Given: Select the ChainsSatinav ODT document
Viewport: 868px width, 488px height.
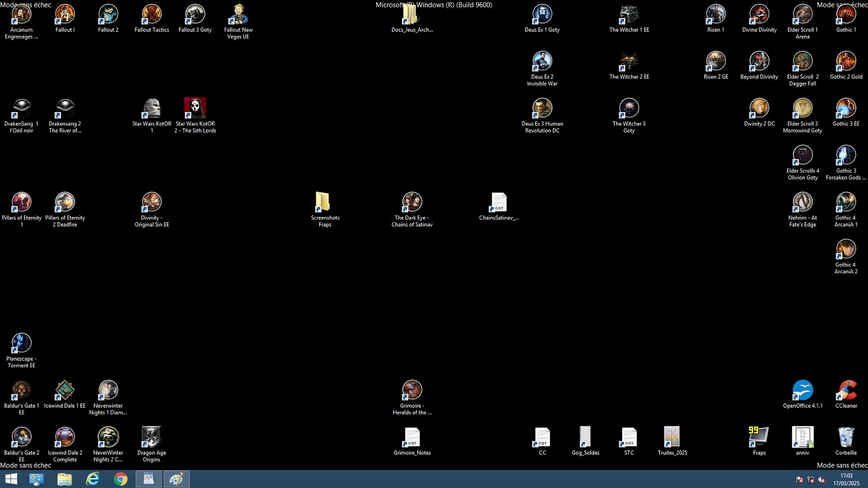Looking at the screenshot, I should coord(499,202).
